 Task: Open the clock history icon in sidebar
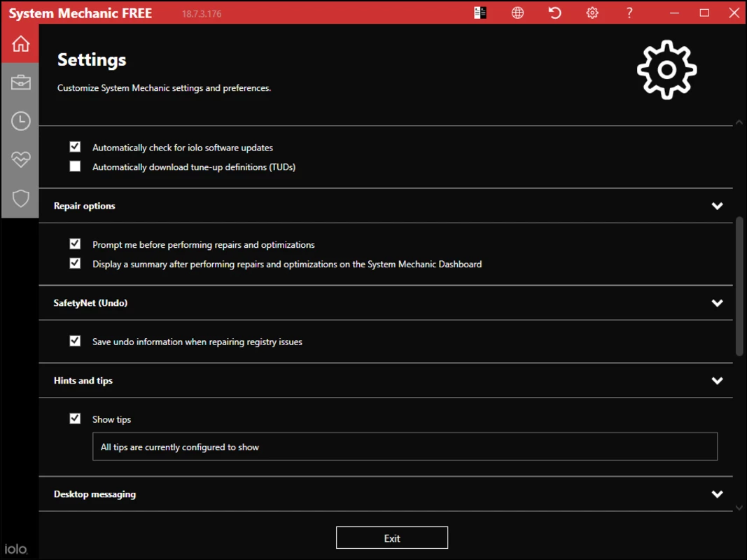[20, 121]
